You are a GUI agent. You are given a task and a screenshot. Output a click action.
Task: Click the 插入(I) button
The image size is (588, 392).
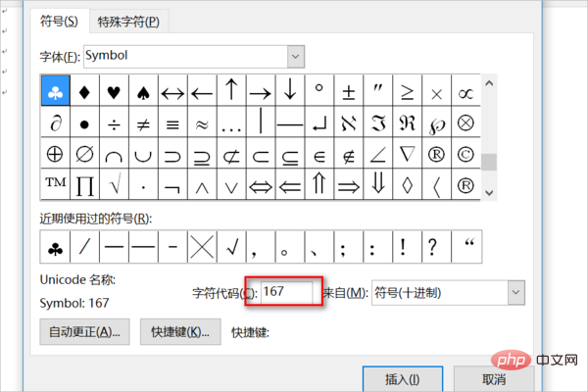404,378
